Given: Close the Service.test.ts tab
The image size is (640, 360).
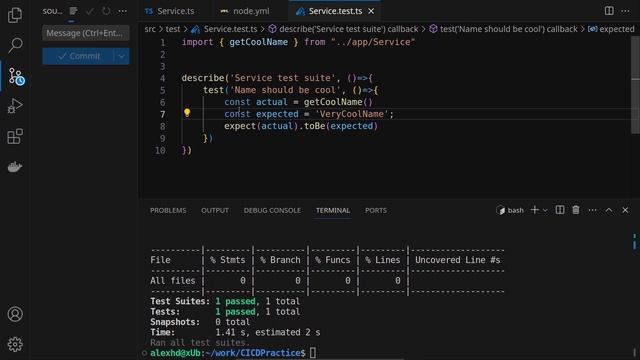Looking at the screenshot, I should tap(371, 11).
